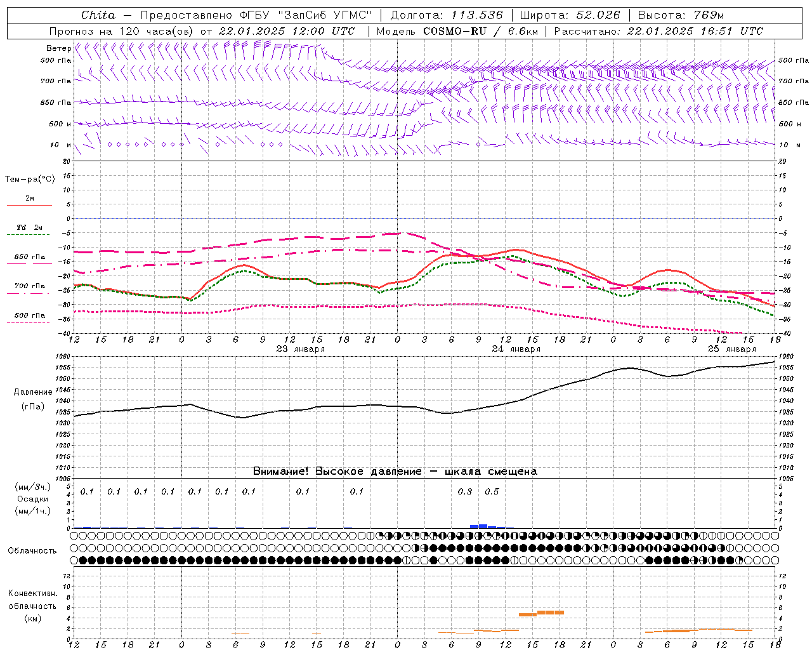Click the "0.3" precipitation amount value
Image resolution: width=812 pixels, height=650 pixels.
[x=465, y=491]
